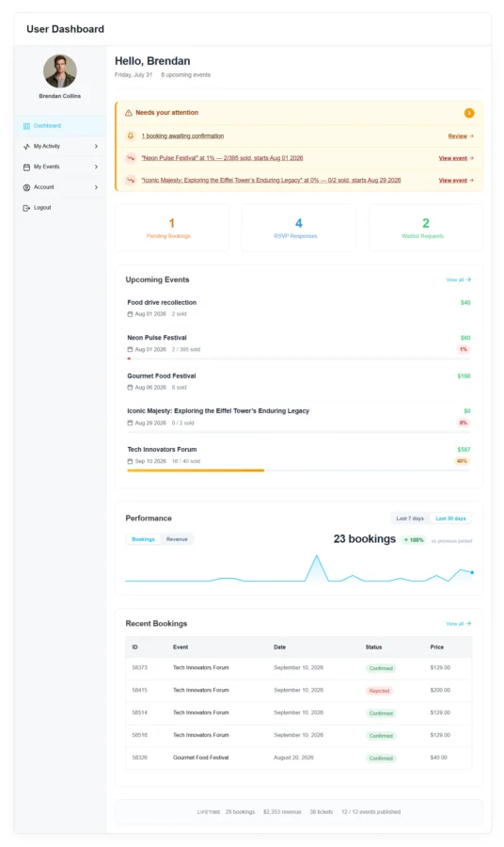Click the $587 revenue for Tech Innovators Forum
Screen dimensions: 504x847
pos(465,450)
